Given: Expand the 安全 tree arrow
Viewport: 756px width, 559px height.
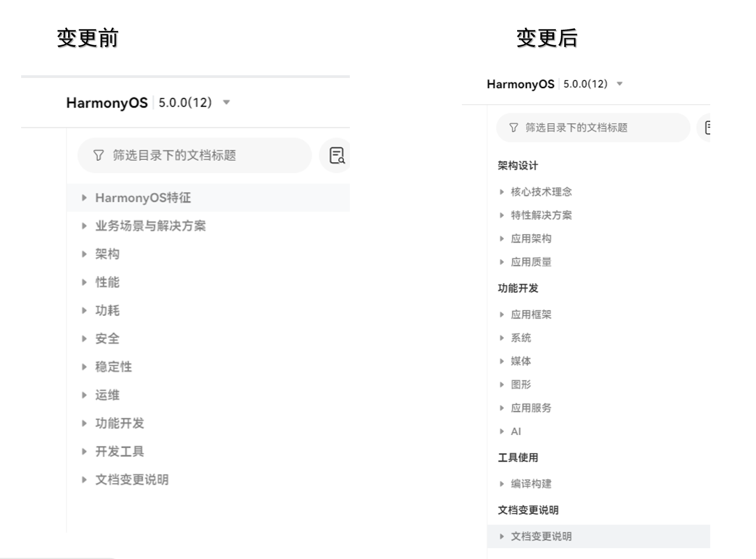Looking at the screenshot, I should [x=86, y=339].
